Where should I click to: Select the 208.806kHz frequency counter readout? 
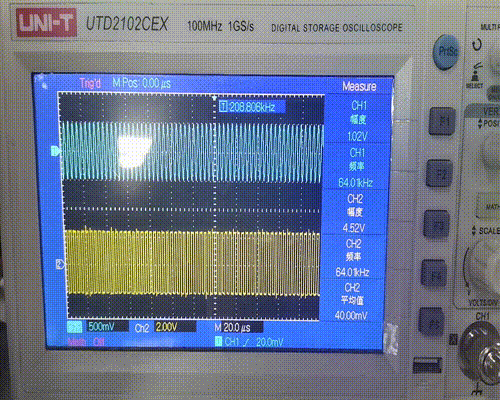[x=252, y=107]
